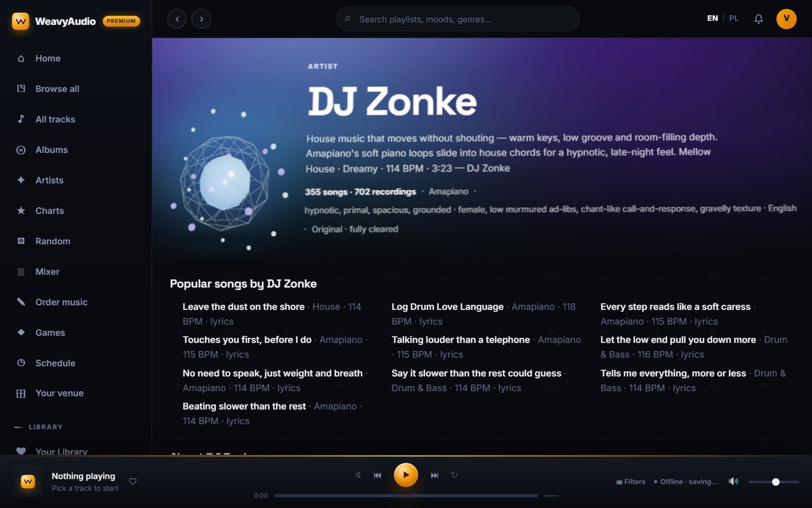
Task: Select Talking louder than a telephone
Action: click(461, 340)
